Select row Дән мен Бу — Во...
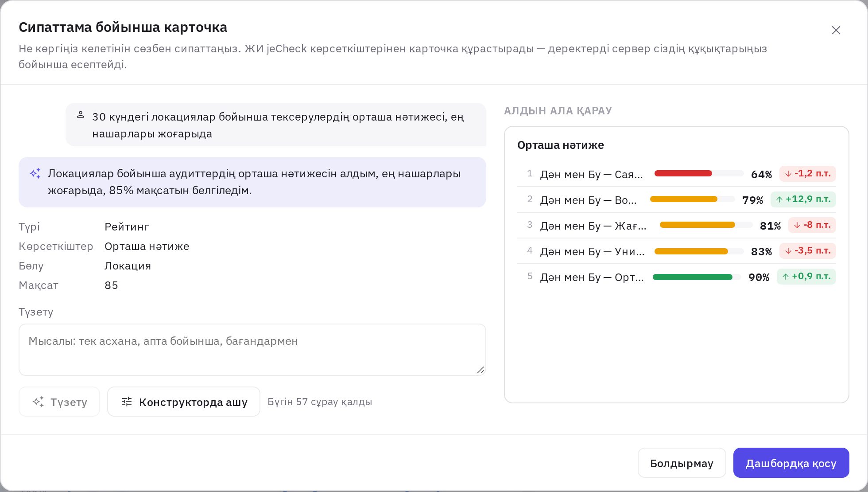Viewport: 868px width, 492px height. click(x=676, y=199)
